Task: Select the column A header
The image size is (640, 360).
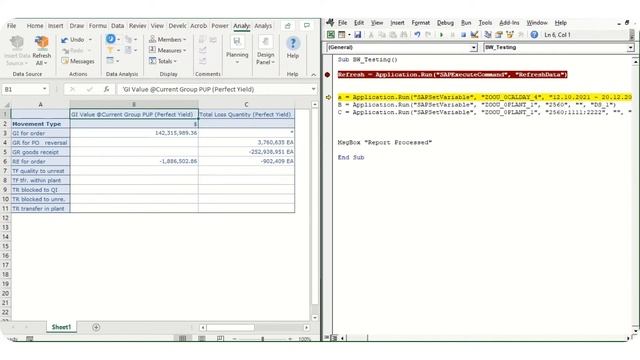Action: tap(40, 104)
